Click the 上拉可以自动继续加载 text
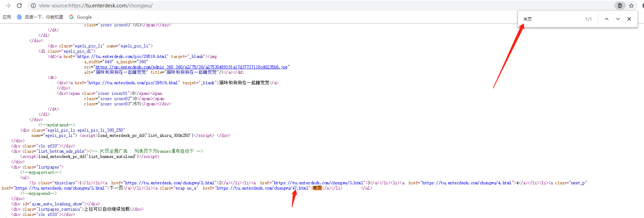Image resolution: width=644 pixels, height=218 pixels. coord(107,209)
